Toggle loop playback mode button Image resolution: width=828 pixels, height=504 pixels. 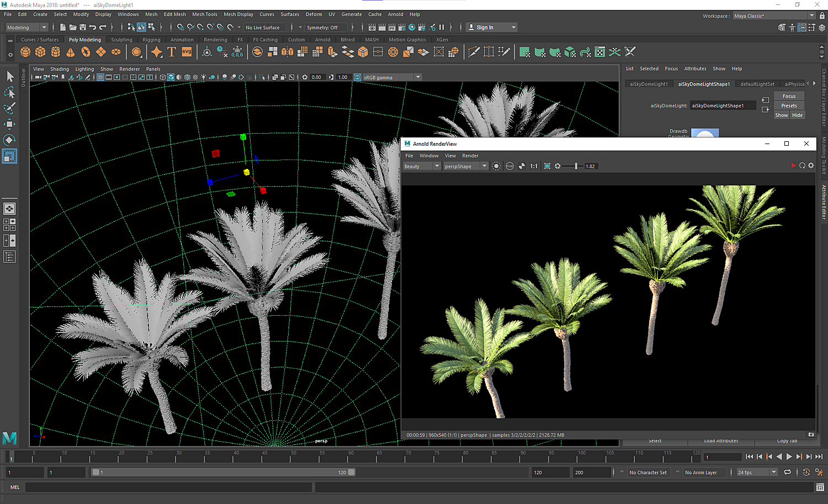point(787,472)
